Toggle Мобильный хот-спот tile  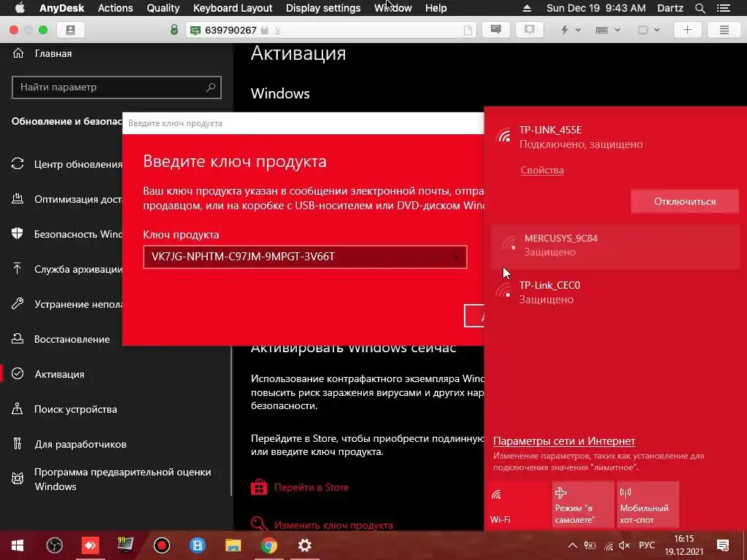point(648,505)
